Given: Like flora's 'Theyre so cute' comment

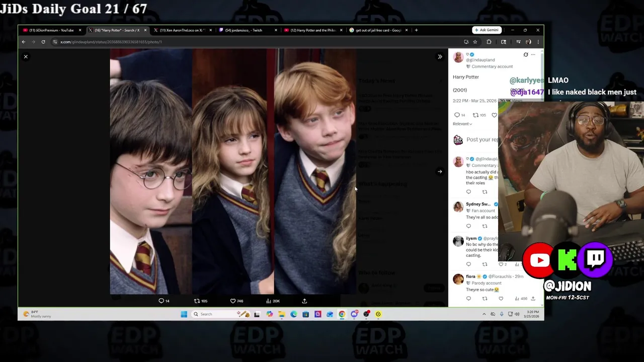Looking at the screenshot, I should click(501, 299).
